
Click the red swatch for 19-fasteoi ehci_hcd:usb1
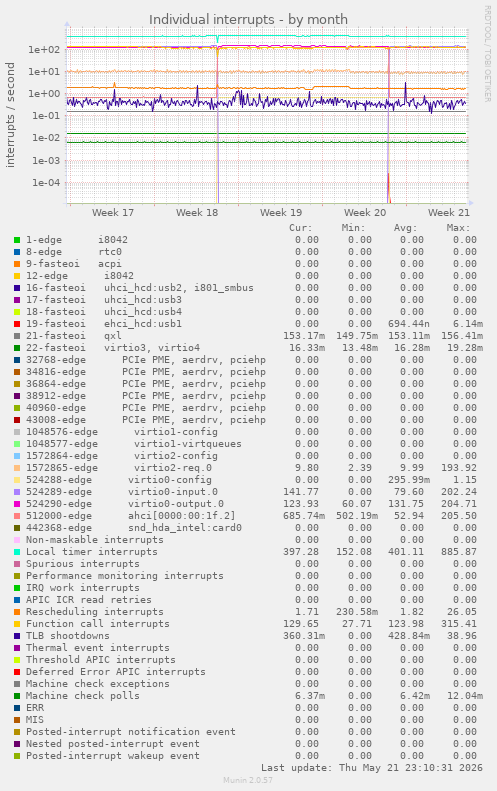(x=17, y=324)
